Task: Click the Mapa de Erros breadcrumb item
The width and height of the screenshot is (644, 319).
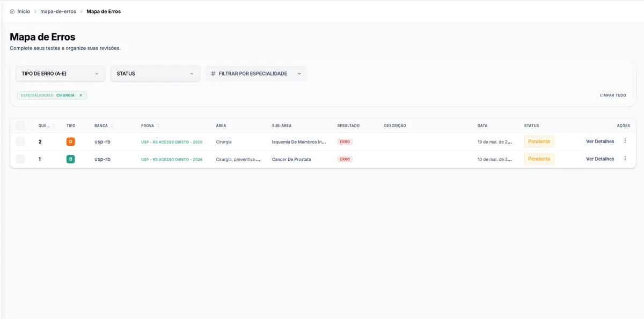Action: point(104,11)
